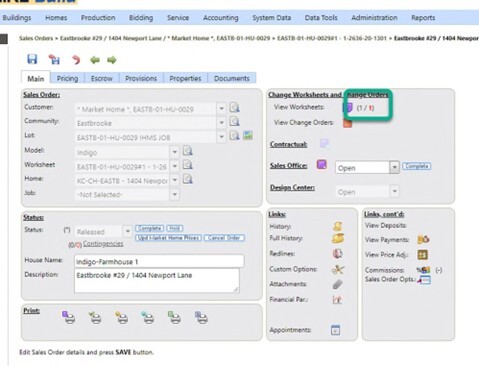Open the Worksheet lookup magnifier icon
Screen dimensions: 479x366
coord(188,165)
